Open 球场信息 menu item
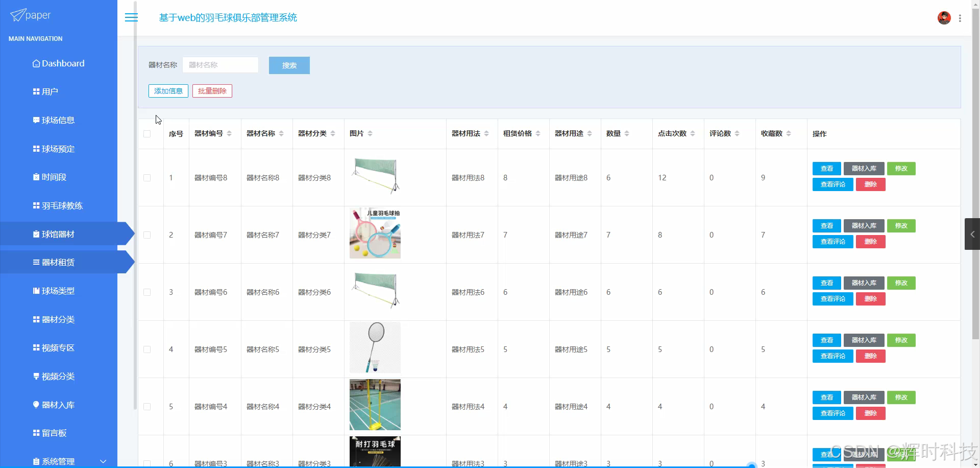The width and height of the screenshot is (980, 468). coord(59,120)
